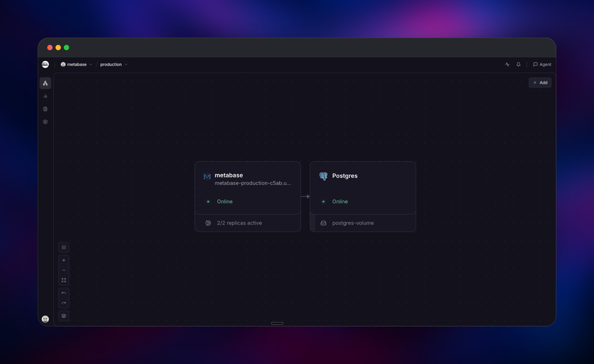594x364 pixels.
Task: Click the Postgres elephant icon
Action: pyautogui.click(x=324, y=176)
